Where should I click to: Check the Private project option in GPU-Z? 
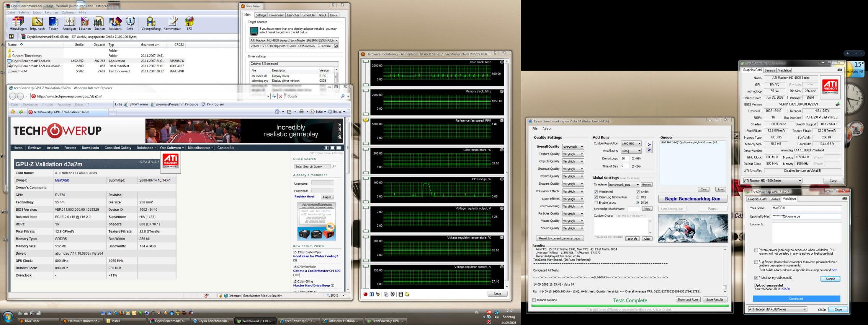756,250
